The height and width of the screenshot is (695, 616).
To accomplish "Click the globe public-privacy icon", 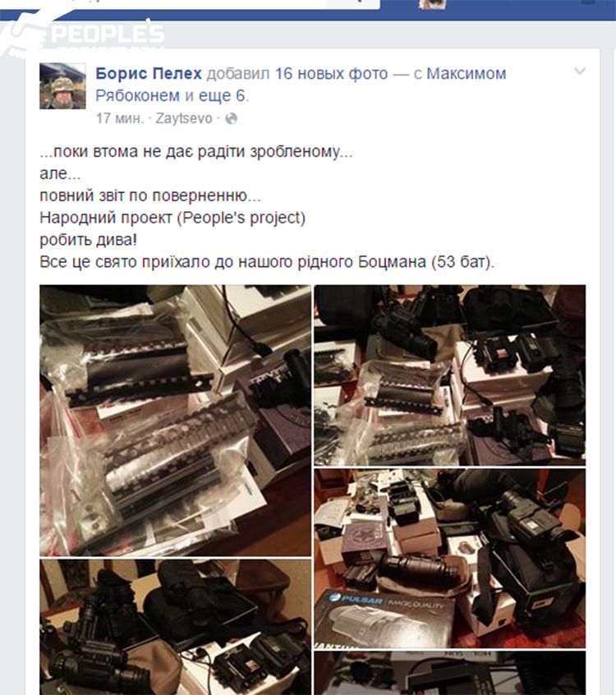I will point(231,119).
